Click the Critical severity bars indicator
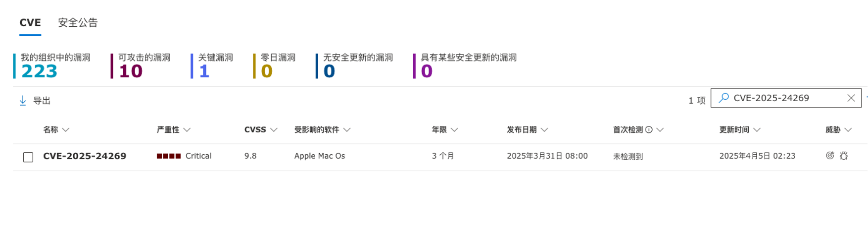 (169, 156)
